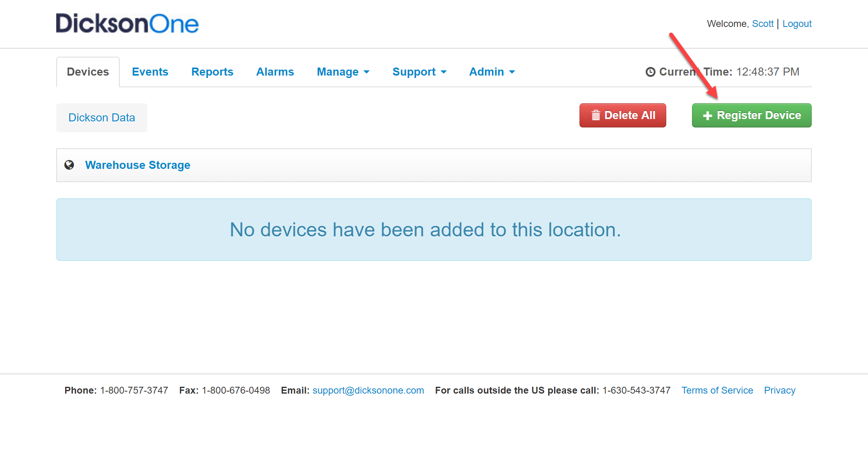Viewport: 868px width, 472px height.
Task: Open the Devices tab
Action: 88,72
